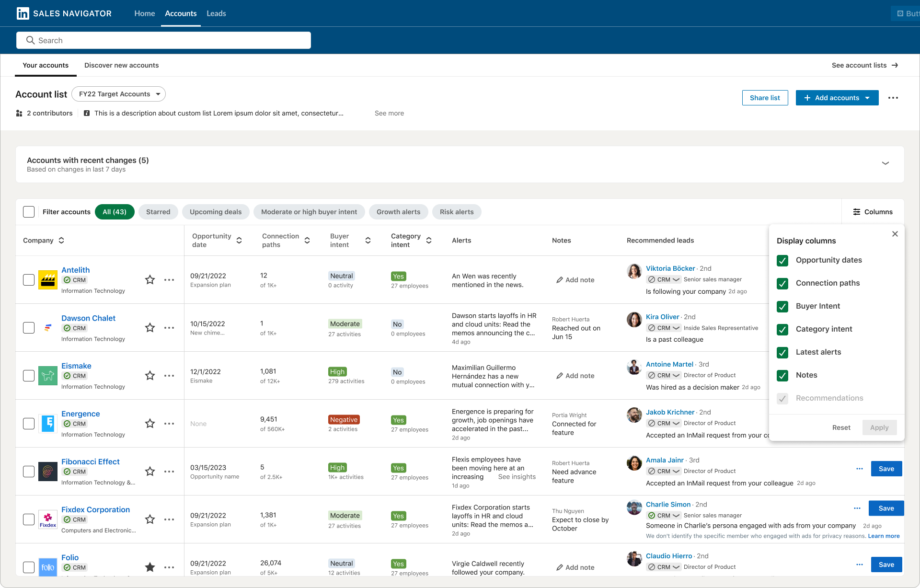
Task: Open more options for Claudio Hierro lead
Action: tap(860, 565)
